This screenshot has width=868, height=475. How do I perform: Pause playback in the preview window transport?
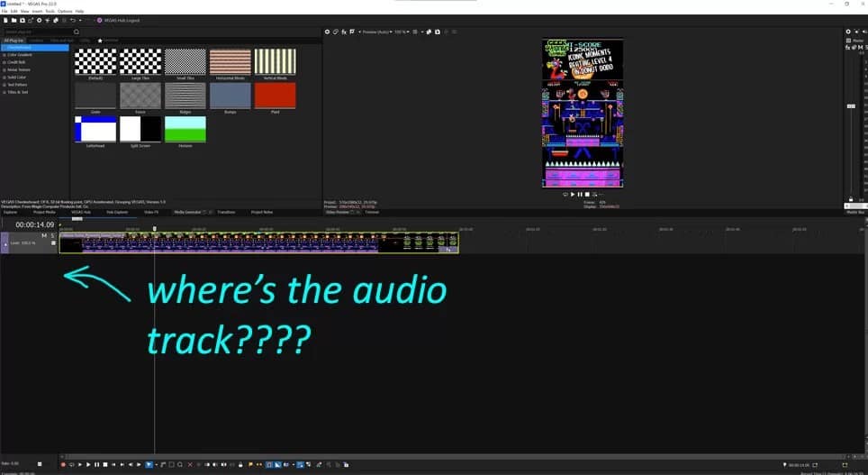(x=580, y=195)
